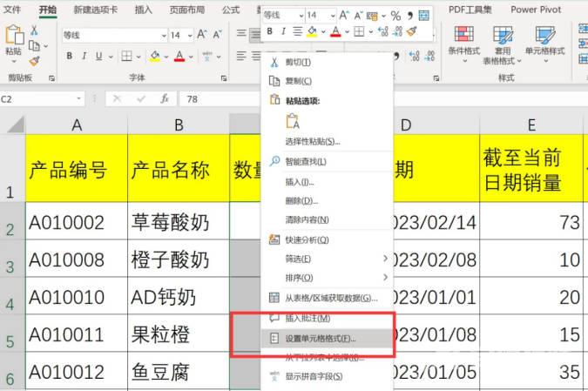
Task: Switch to 文件 ribbon tab
Action: point(12,10)
